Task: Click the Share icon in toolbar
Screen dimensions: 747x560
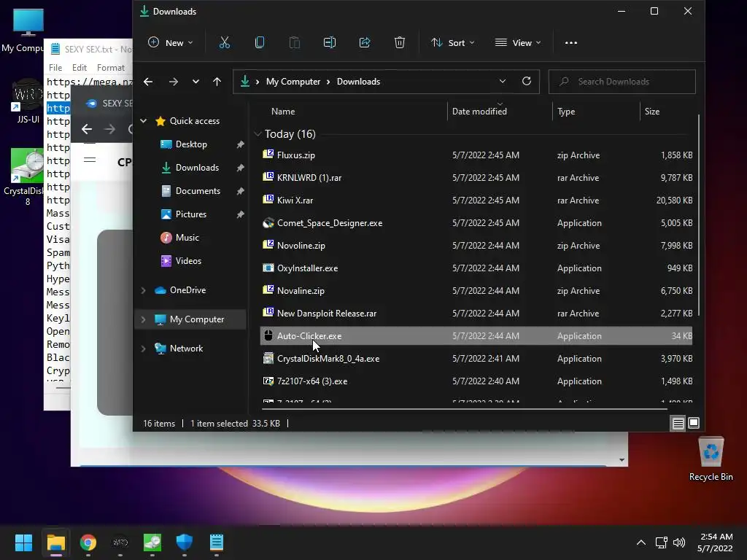Action: click(x=365, y=43)
